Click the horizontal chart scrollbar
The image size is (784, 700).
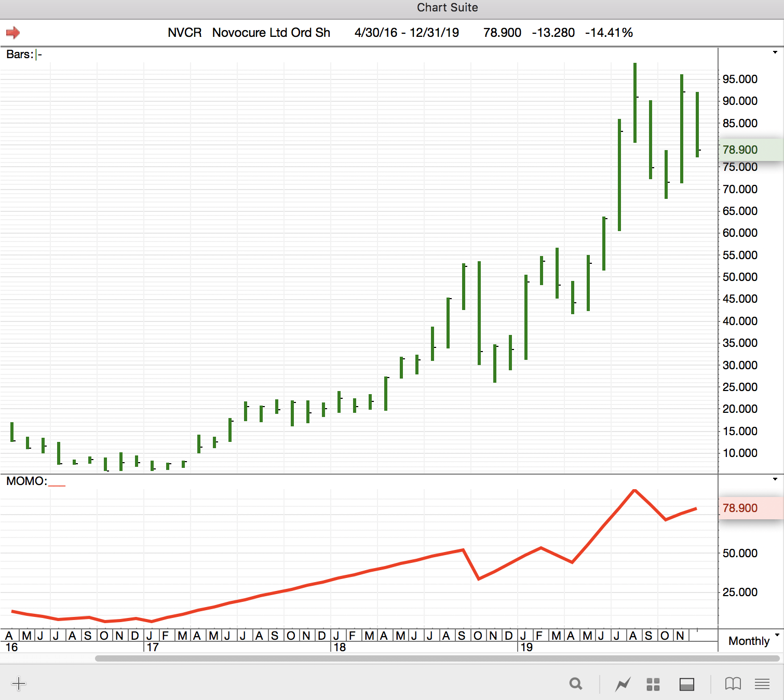(x=437, y=658)
